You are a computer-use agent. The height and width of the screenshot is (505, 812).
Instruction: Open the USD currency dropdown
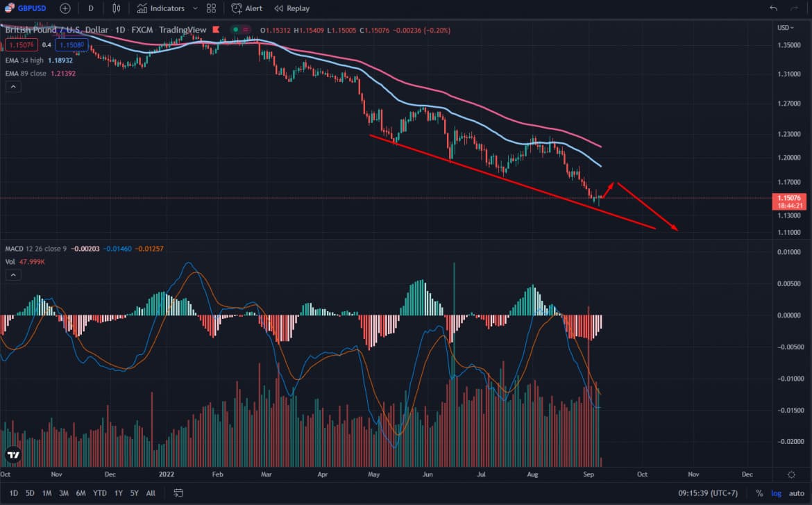tap(786, 28)
